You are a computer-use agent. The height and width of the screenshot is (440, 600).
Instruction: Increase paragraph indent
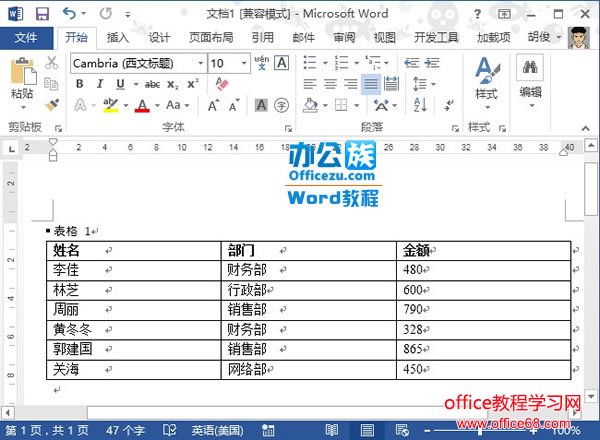coord(432,63)
